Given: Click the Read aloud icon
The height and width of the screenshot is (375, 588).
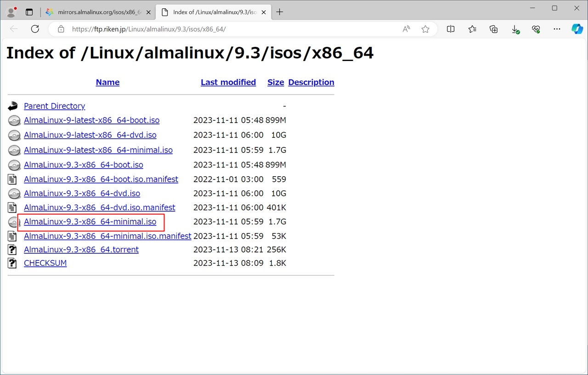Looking at the screenshot, I should [x=406, y=29].
